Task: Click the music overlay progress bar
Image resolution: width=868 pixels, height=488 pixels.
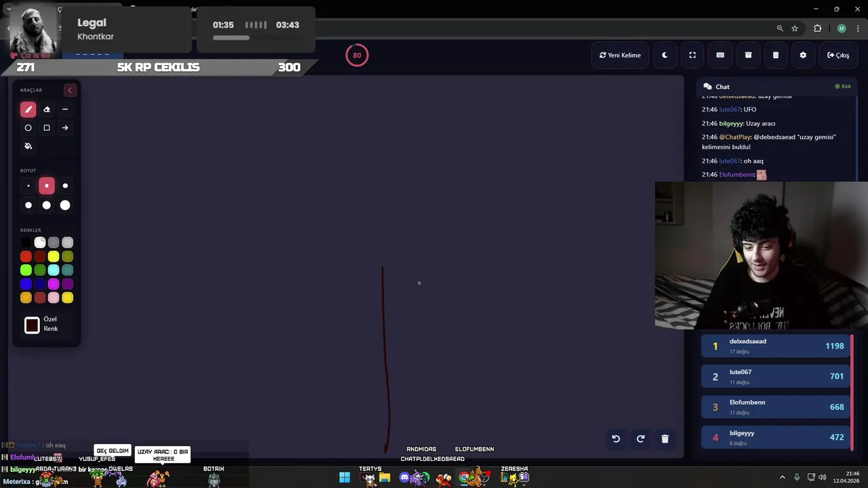Action: (x=256, y=38)
